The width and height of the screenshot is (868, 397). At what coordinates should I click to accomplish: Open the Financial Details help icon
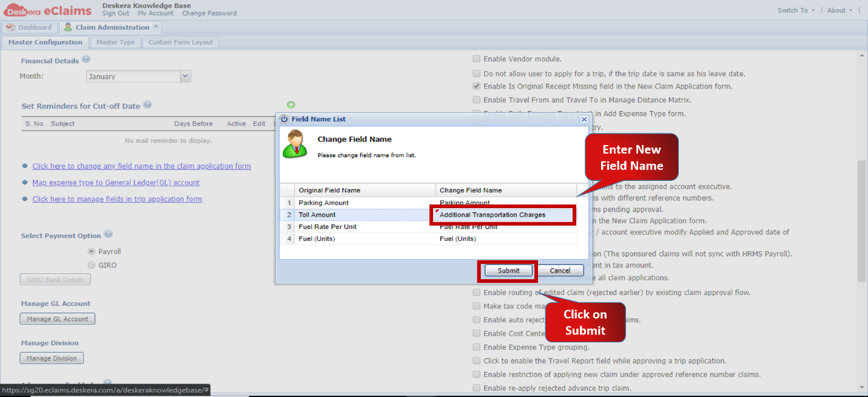click(x=86, y=59)
